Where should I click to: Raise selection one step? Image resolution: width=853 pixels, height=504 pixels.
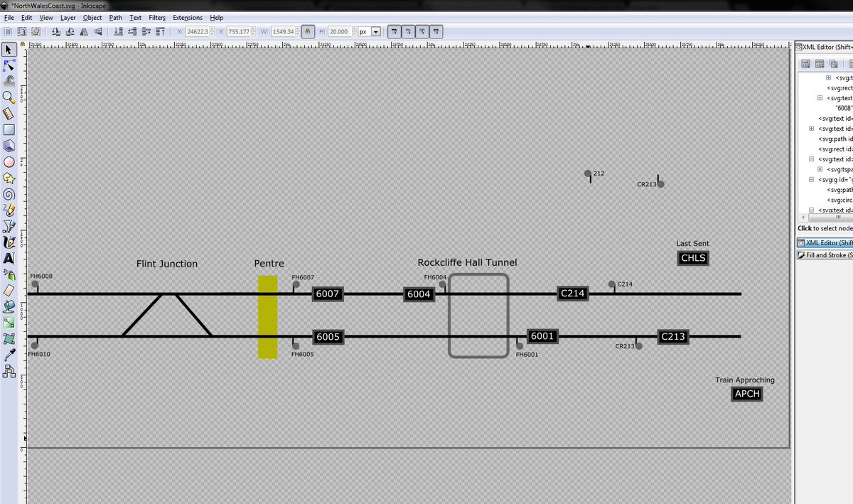146,31
